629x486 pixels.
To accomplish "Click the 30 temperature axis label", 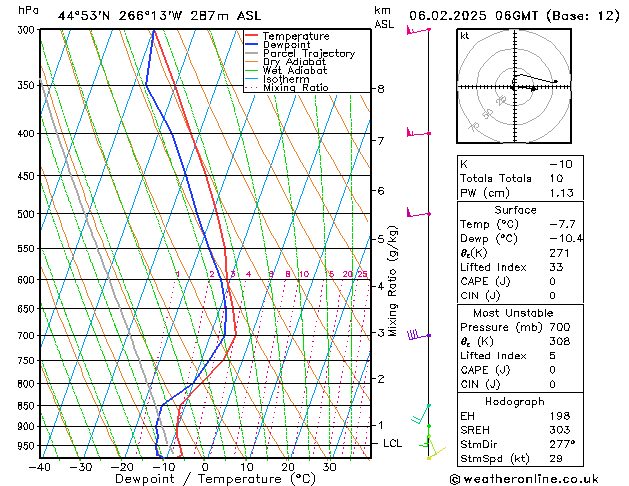I will pyautogui.click(x=329, y=467).
